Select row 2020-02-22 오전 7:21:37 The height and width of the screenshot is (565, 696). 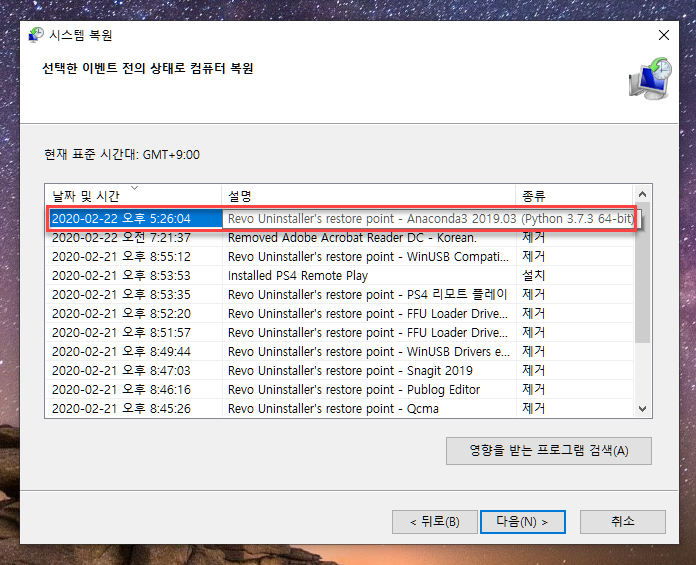(340, 237)
